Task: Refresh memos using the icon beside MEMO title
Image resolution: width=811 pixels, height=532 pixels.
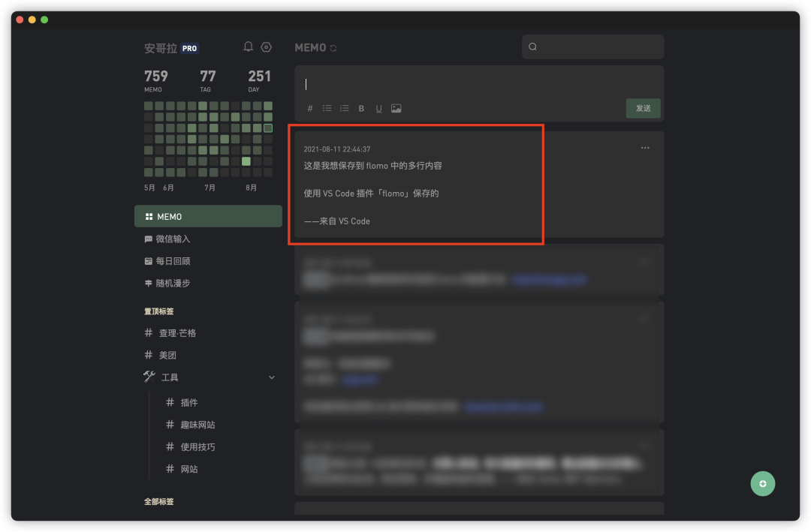Action: point(332,47)
